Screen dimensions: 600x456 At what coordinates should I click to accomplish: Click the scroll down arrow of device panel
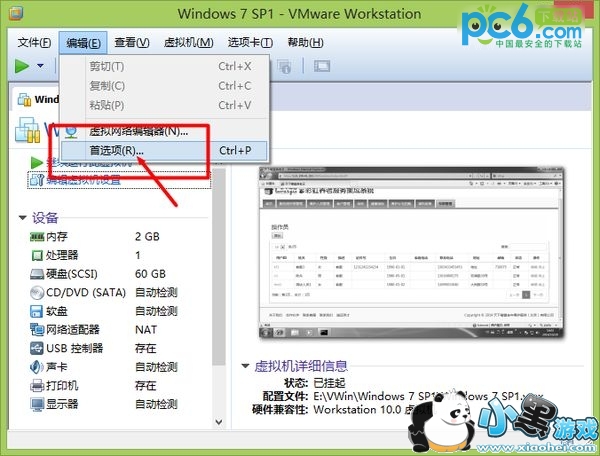pos(219,422)
